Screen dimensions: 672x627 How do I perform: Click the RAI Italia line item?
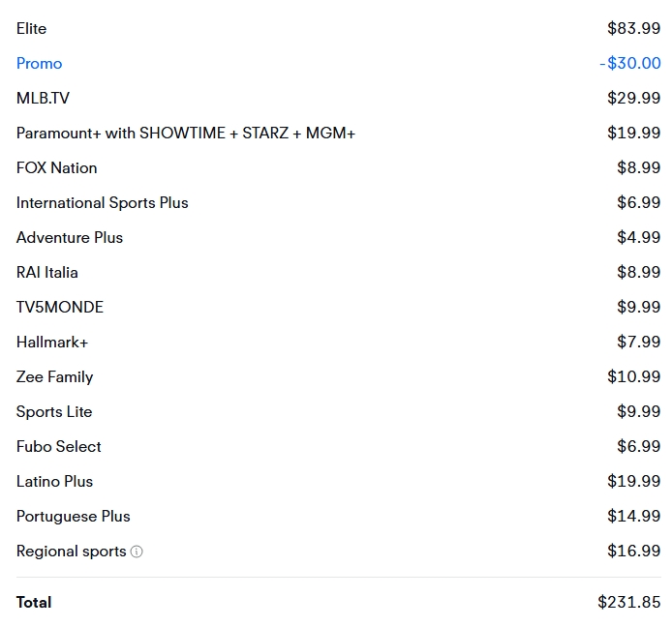point(46,273)
